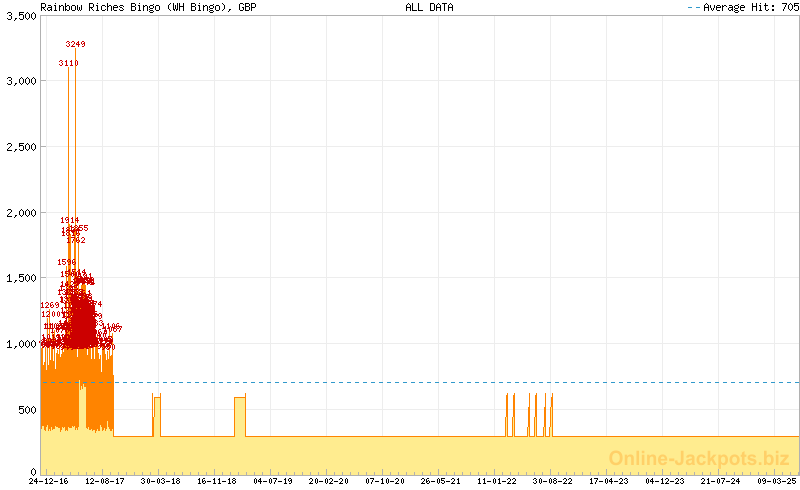Click the raised plateau near 16-11-18
The height and width of the screenshot is (490, 800).
pos(240,415)
